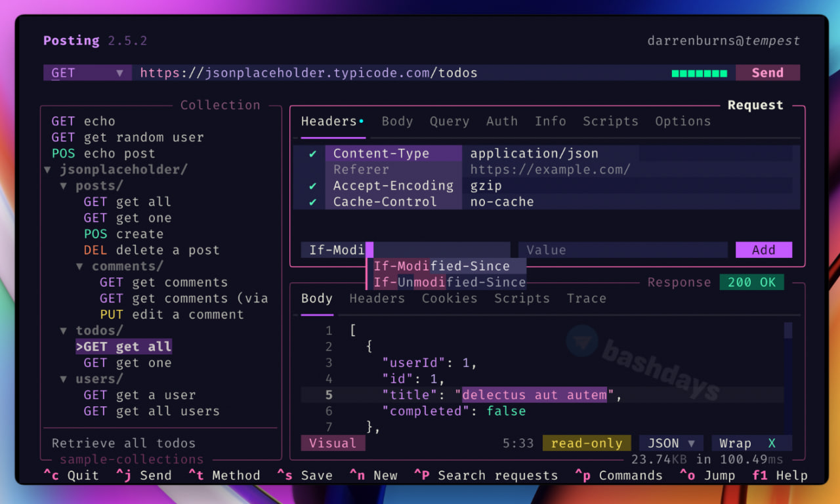Open the JSON format dropdown
The width and height of the screenshot is (840, 504).
[671, 444]
